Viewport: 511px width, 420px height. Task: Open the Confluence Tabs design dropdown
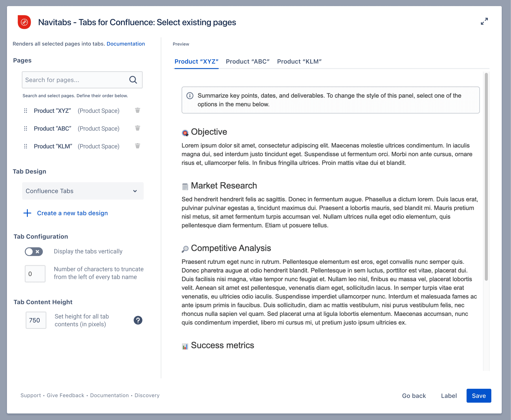tap(83, 191)
